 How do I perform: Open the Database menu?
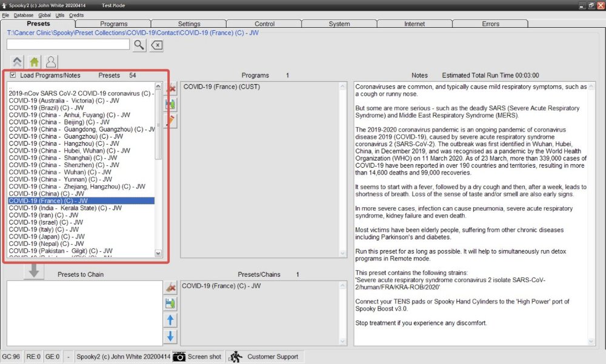click(x=24, y=15)
